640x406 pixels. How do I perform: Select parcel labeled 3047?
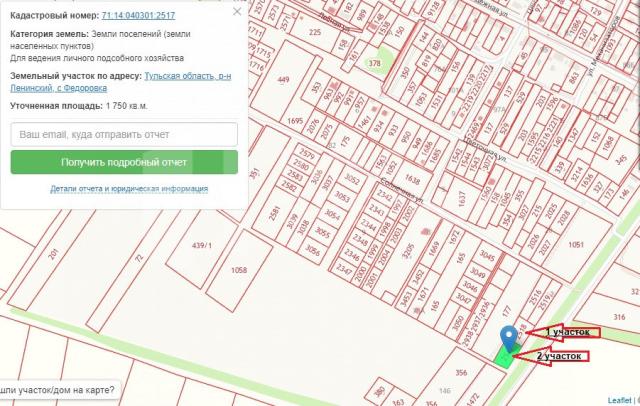(463, 298)
